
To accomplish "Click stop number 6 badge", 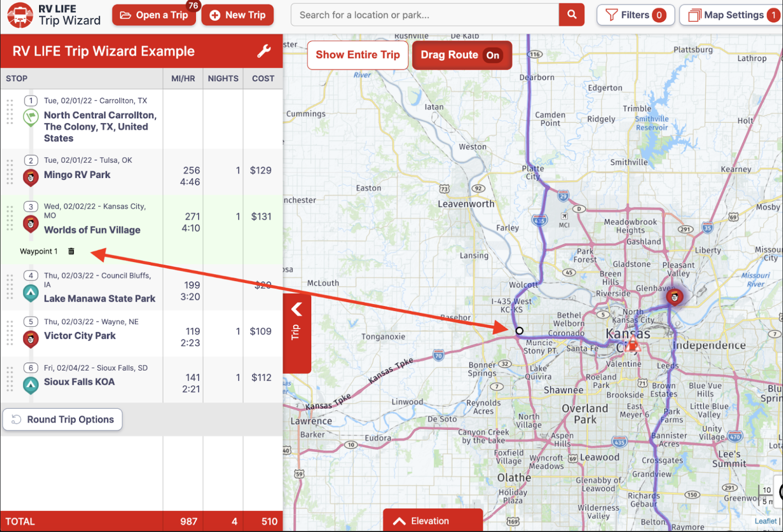I will tap(31, 368).
